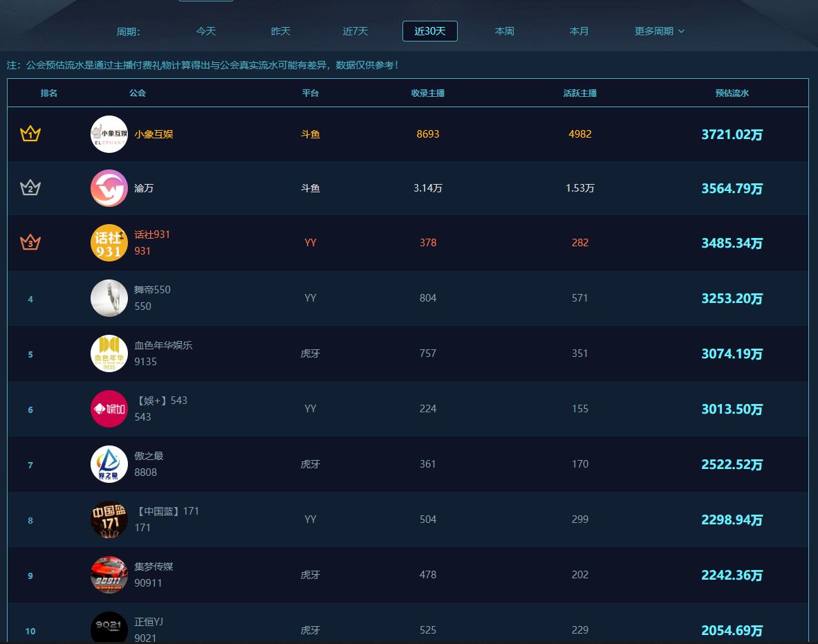Click the 预估流水 column header
The height and width of the screenshot is (644, 818).
[732, 93]
